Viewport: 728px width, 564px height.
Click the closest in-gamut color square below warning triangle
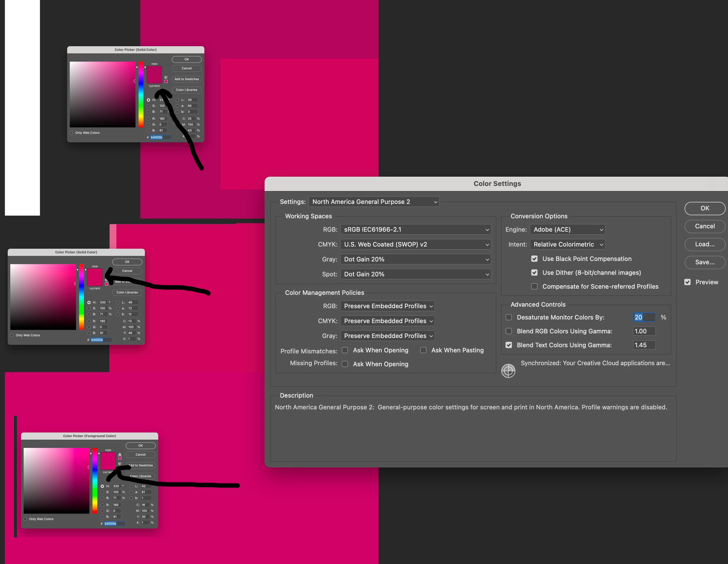click(120, 458)
